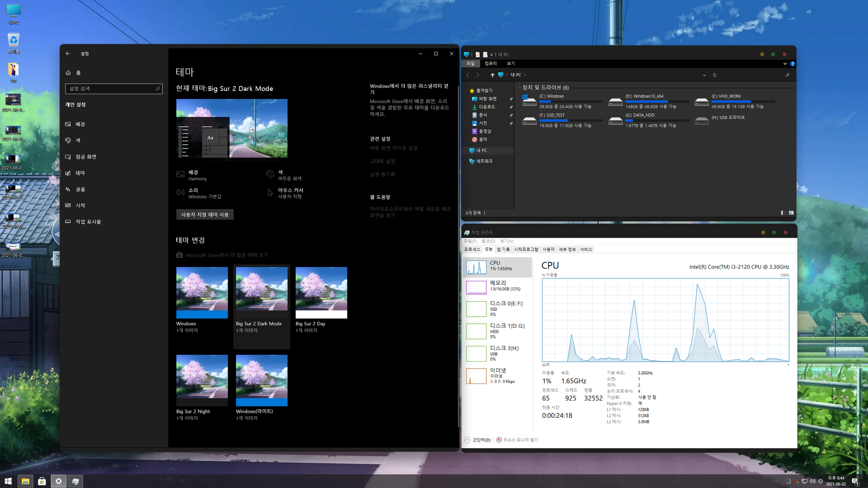Go back using Settings back arrow
The width and height of the screenshot is (868, 488).
(68, 54)
